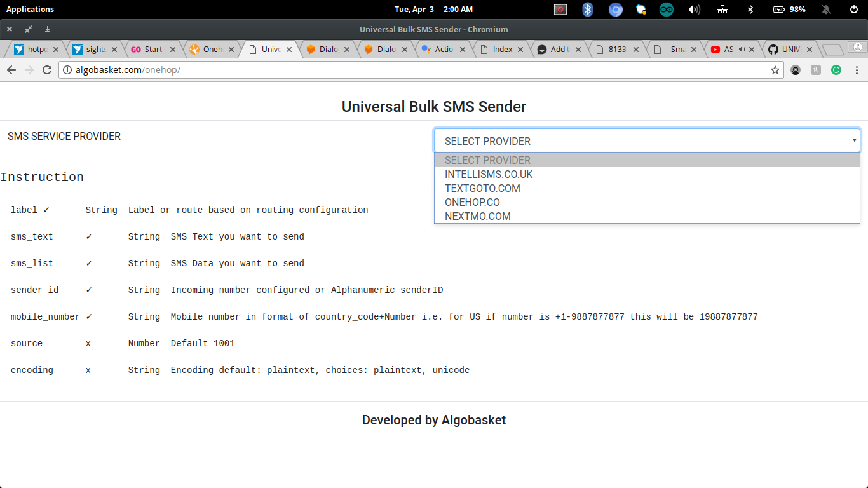The image size is (868, 488).
Task: Click the Default 1001 description text
Action: (x=203, y=343)
